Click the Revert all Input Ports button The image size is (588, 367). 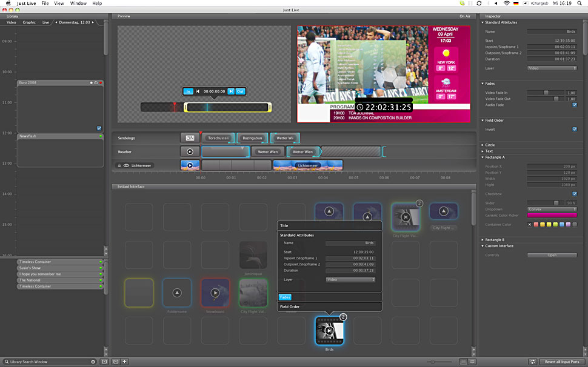coord(561,362)
